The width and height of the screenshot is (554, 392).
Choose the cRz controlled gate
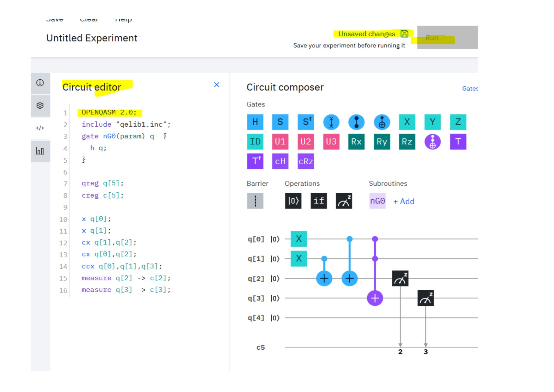click(x=305, y=161)
